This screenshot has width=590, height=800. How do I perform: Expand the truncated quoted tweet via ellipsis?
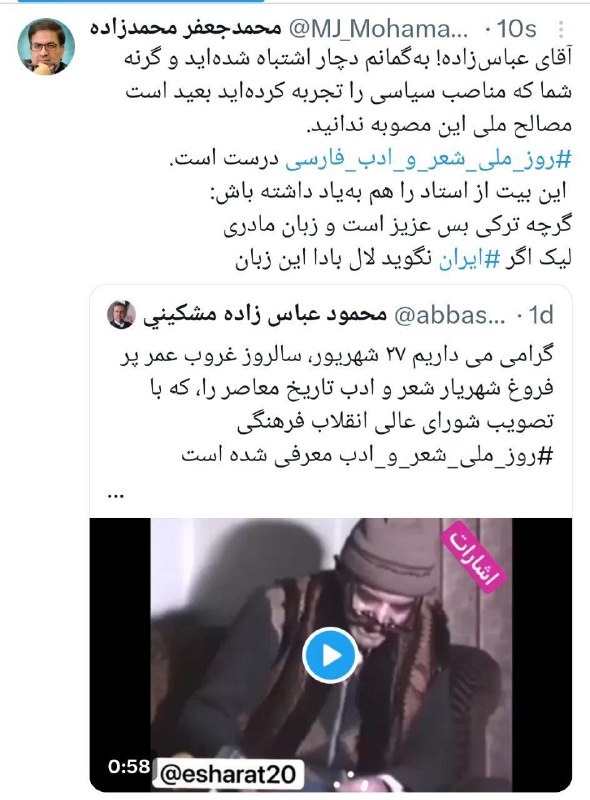point(116,495)
